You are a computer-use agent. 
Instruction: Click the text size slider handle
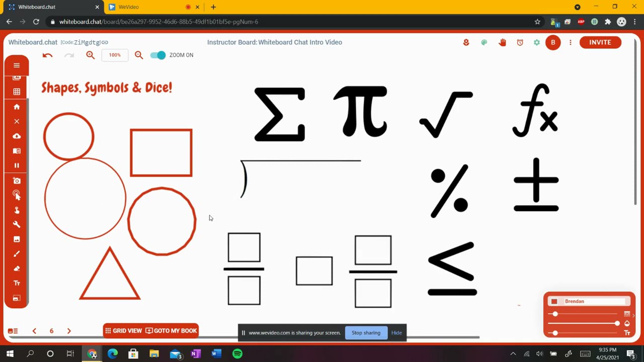coord(555,333)
